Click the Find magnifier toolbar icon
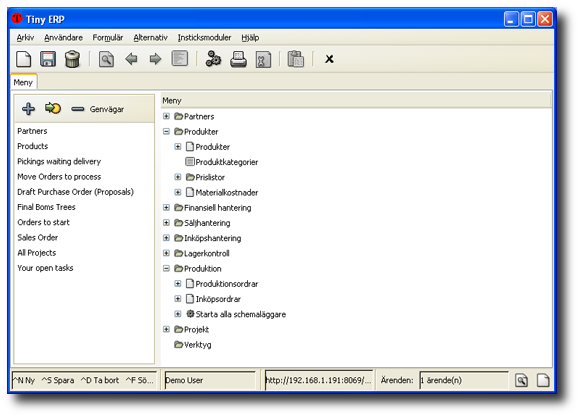The image size is (580, 417). pyautogui.click(x=106, y=59)
